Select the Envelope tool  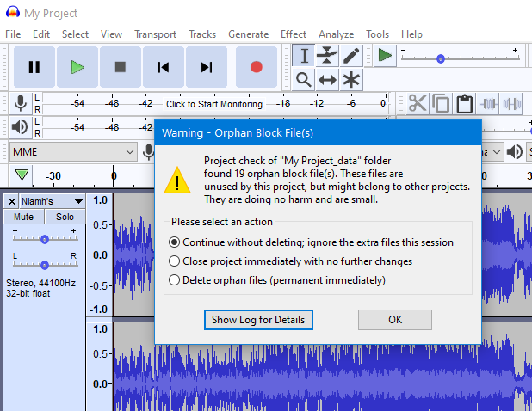click(x=327, y=56)
